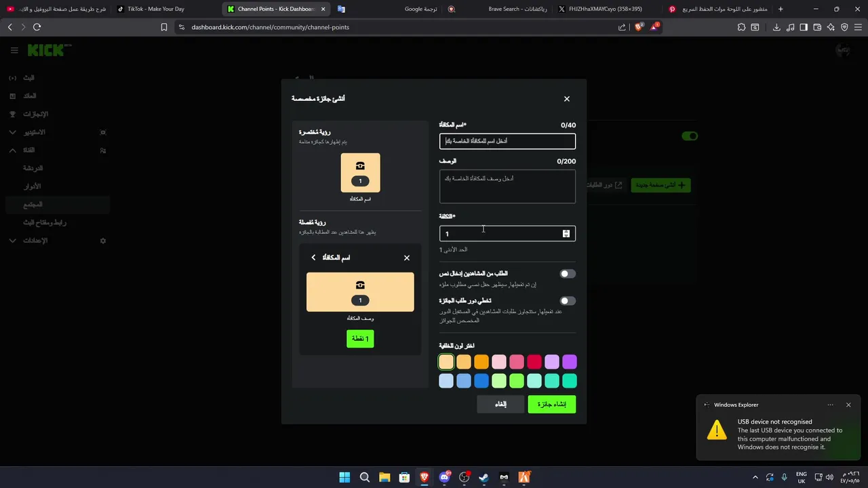Open Brave Leo AI sparkle icon

[x=831, y=27]
